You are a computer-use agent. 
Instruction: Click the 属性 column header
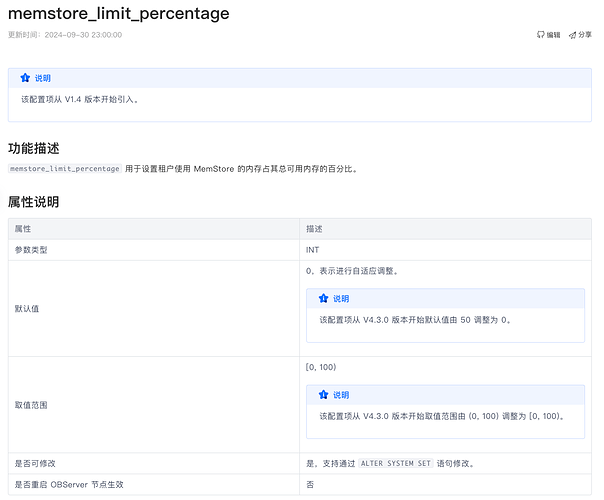click(x=154, y=229)
